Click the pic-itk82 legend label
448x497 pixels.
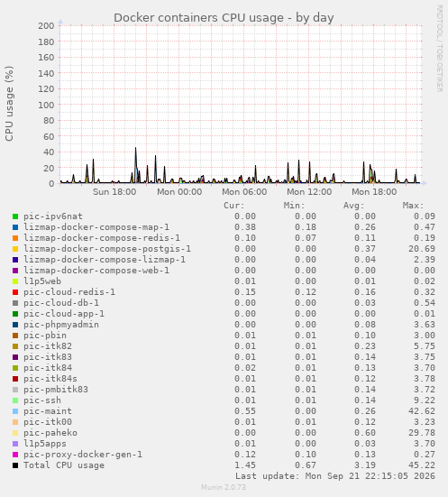point(48,346)
